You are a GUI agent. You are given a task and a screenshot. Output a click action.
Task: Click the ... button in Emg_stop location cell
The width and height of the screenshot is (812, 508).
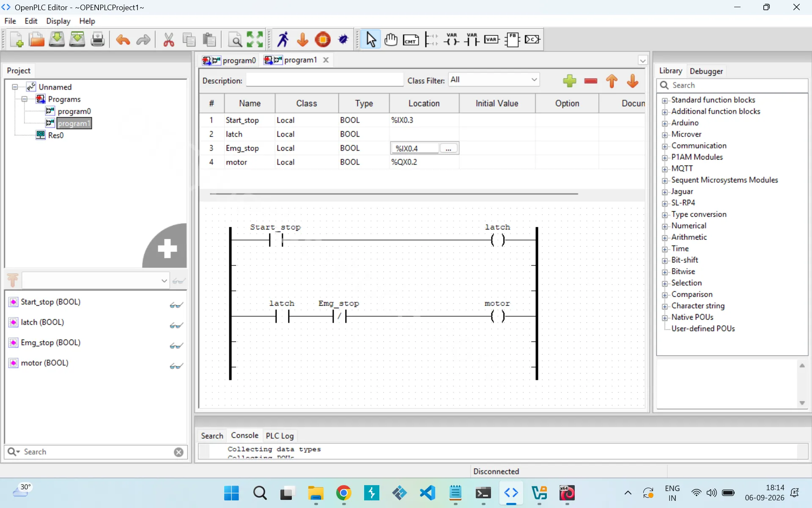coord(448,148)
